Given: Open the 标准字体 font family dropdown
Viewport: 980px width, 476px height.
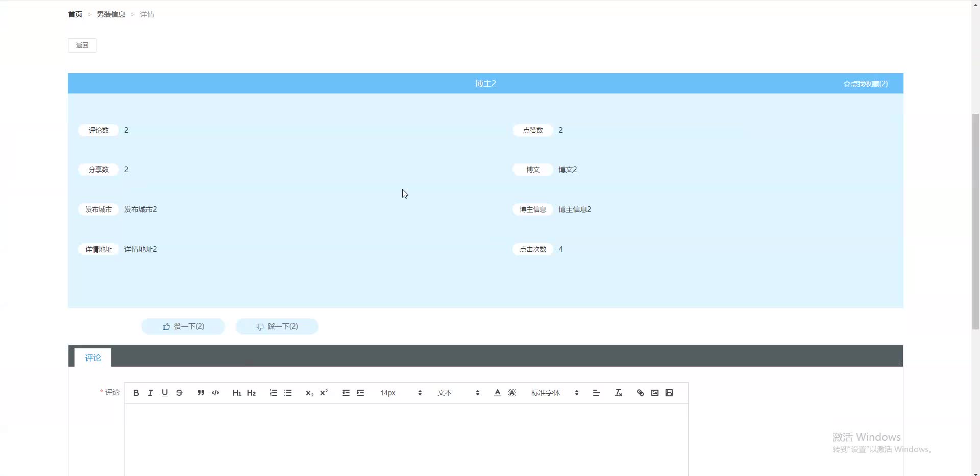Looking at the screenshot, I should (x=554, y=392).
